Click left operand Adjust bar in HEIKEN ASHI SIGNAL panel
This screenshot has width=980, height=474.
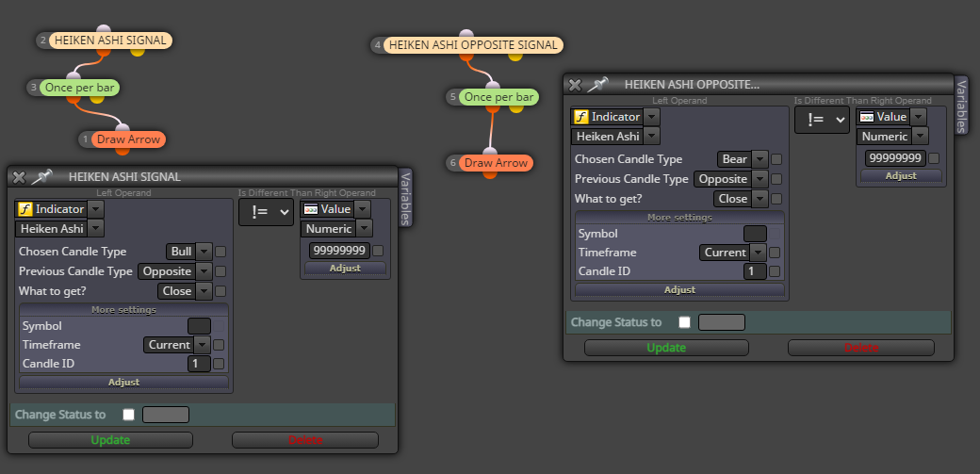[x=123, y=382]
